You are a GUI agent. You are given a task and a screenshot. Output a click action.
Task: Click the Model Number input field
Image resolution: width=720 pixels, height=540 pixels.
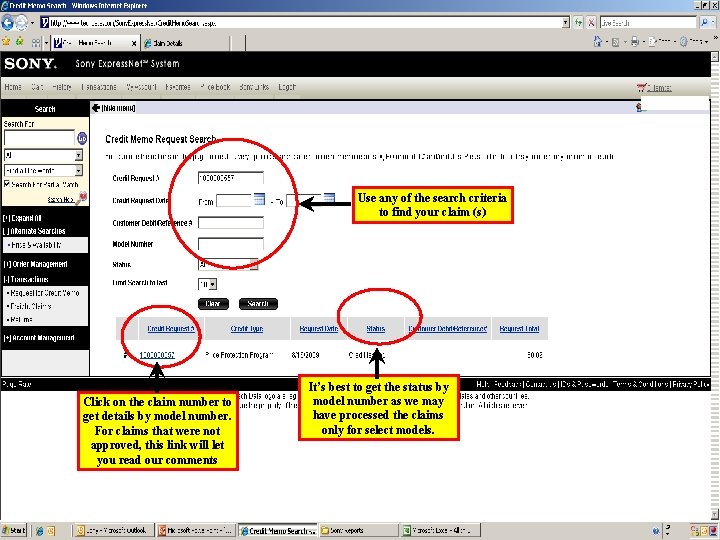click(231, 243)
